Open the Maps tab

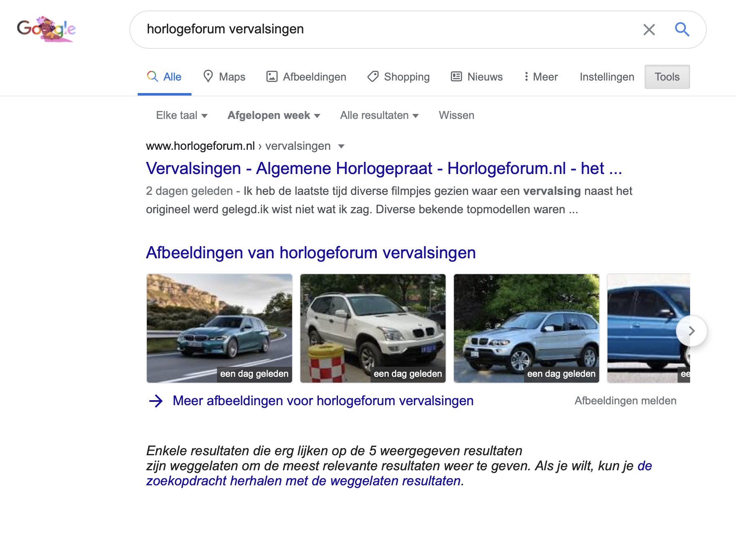point(224,77)
